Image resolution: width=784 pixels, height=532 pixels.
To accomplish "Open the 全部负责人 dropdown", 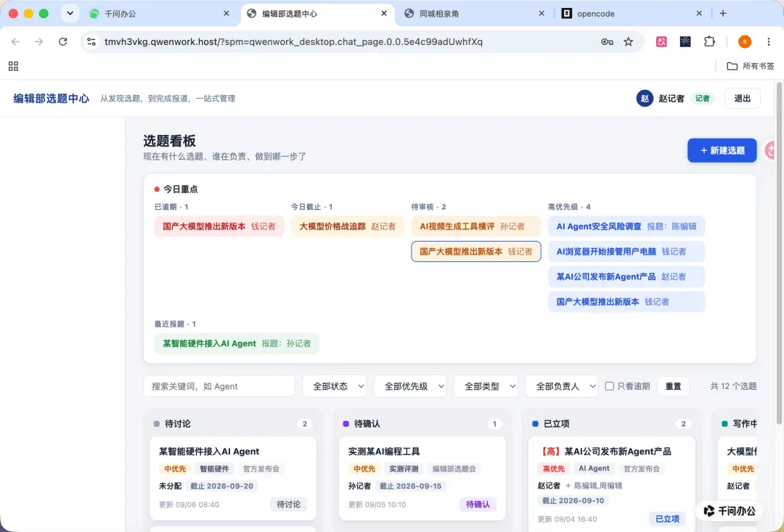I will point(561,386).
